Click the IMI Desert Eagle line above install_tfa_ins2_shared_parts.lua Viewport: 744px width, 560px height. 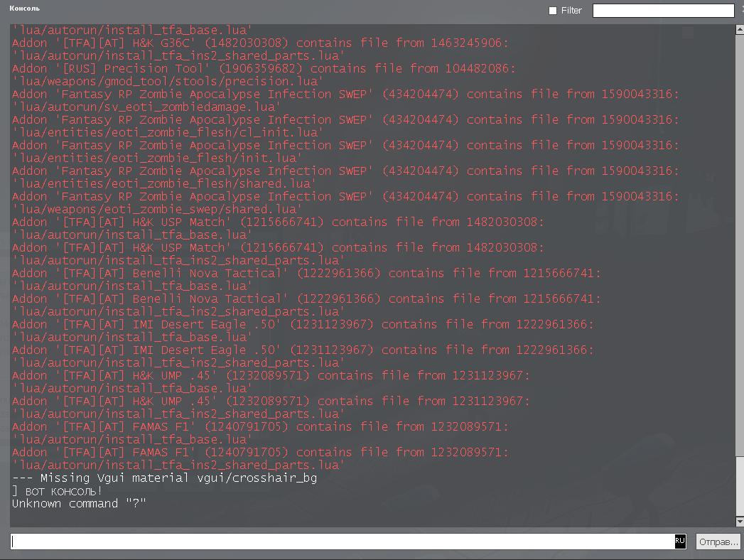(x=303, y=350)
